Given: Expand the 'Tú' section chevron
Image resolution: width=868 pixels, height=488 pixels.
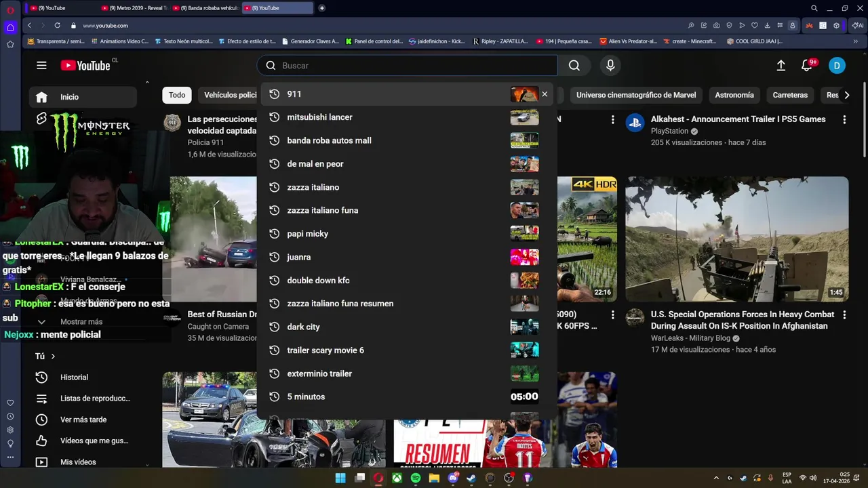Looking at the screenshot, I should click(53, 356).
